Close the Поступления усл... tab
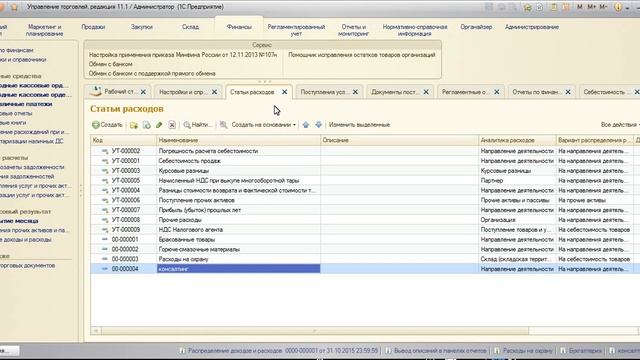Viewport: 640px width, 360px height. click(355, 92)
